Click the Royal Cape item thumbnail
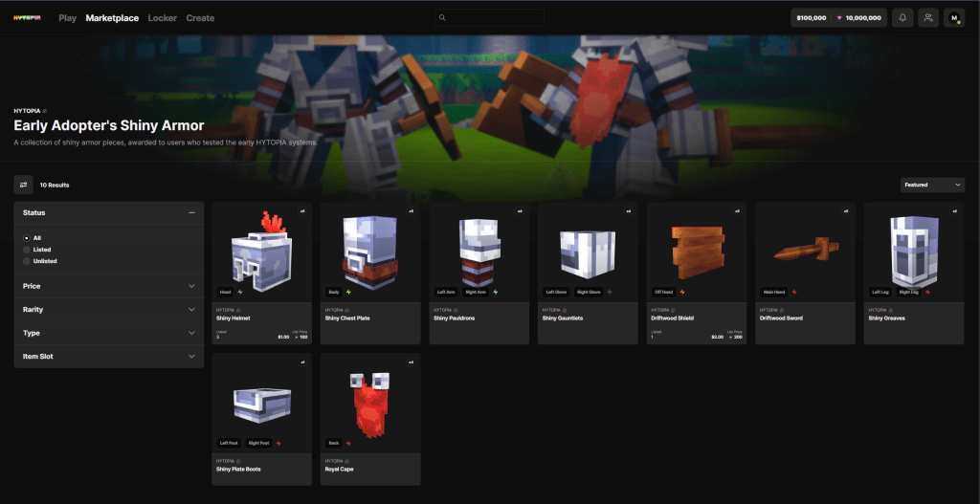The image size is (980, 504). [370, 398]
